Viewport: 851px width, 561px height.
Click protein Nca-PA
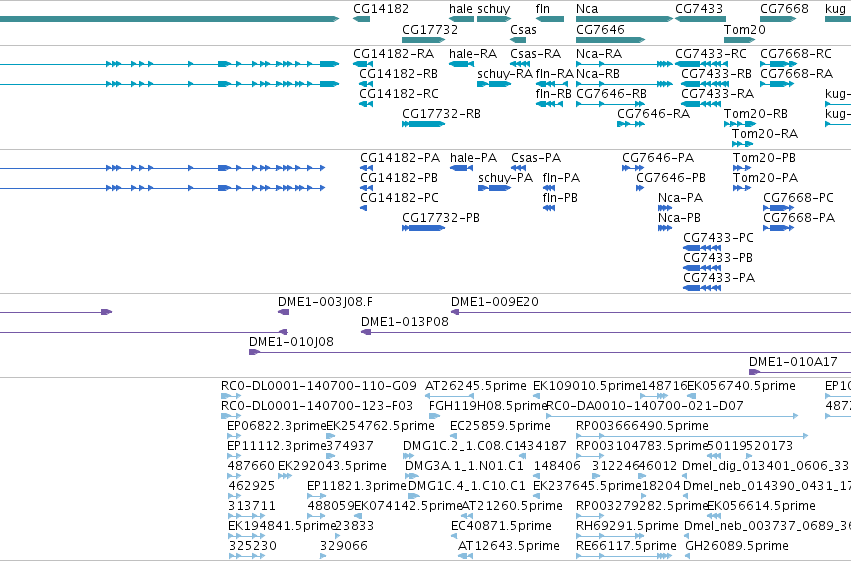pyautogui.click(x=680, y=198)
